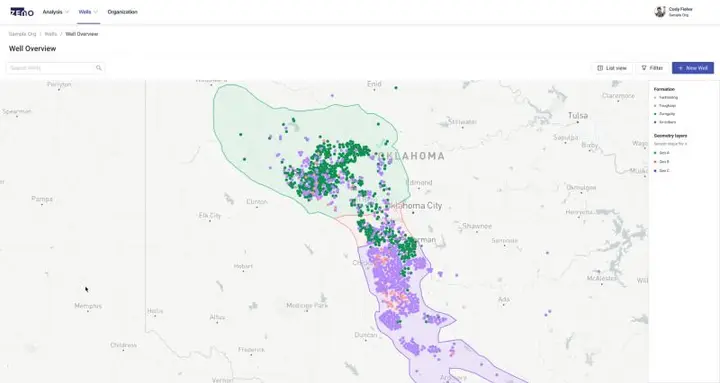Viewport: 720px width, 383px height.
Task: Click the Well Overview page title
Action: point(33,49)
